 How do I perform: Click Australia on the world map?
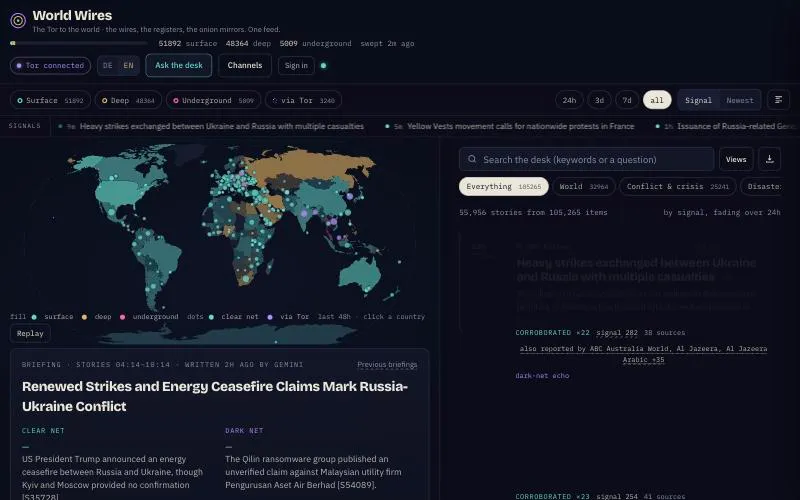(360, 274)
